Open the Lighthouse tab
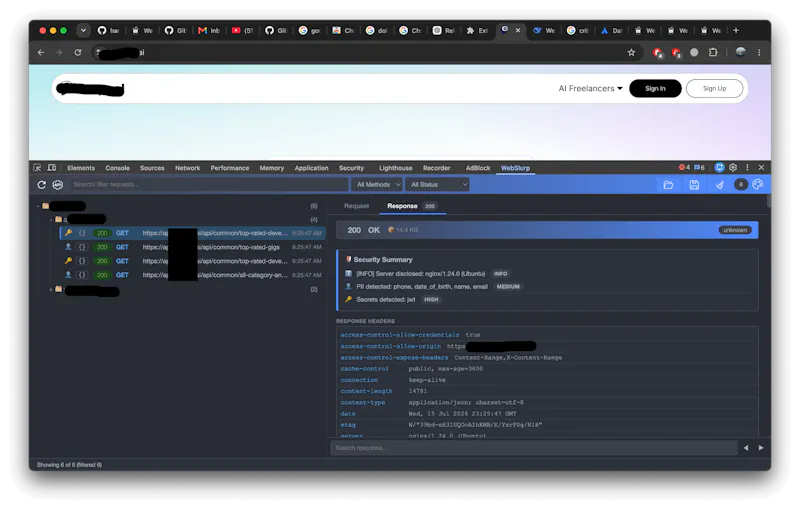Screen dimensions: 800x509 pyautogui.click(x=395, y=168)
